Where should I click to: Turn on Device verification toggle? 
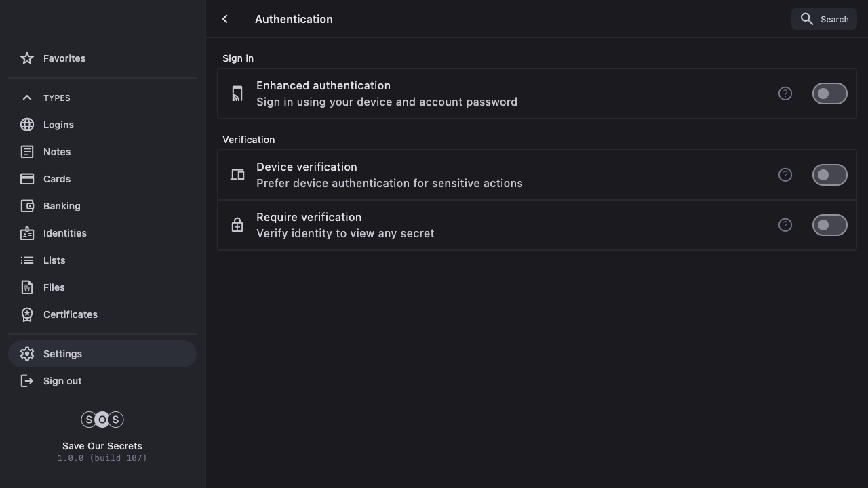click(829, 175)
